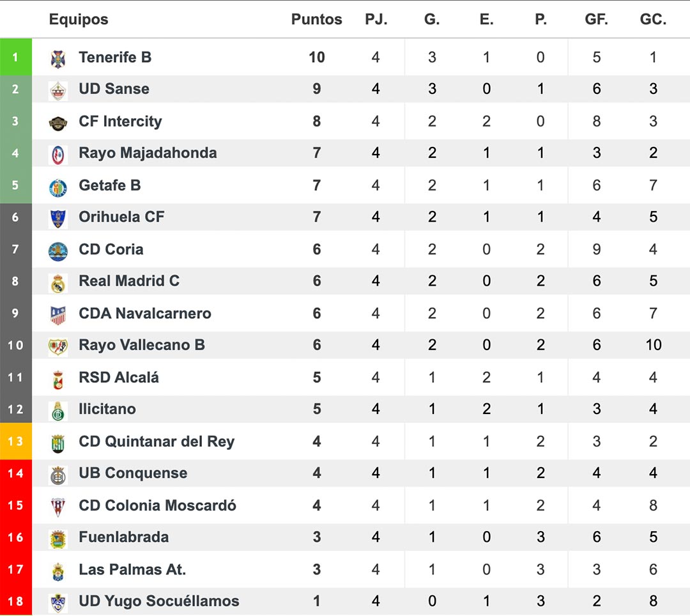Click the Tenerife B club crest

coord(57,59)
